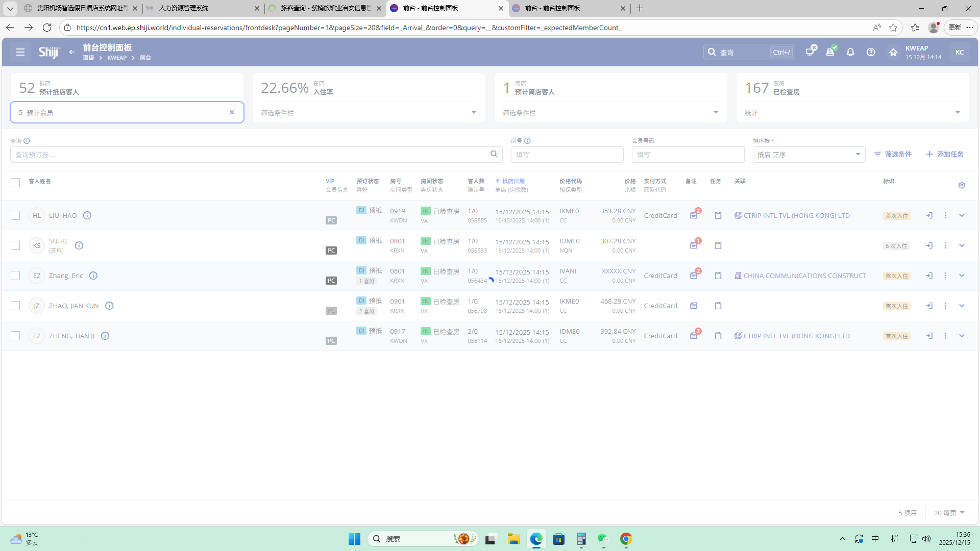Open CHINA COMMUNICATIONS CONSTRUCT link
Screen dimensions: 980x551
point(804,275)
